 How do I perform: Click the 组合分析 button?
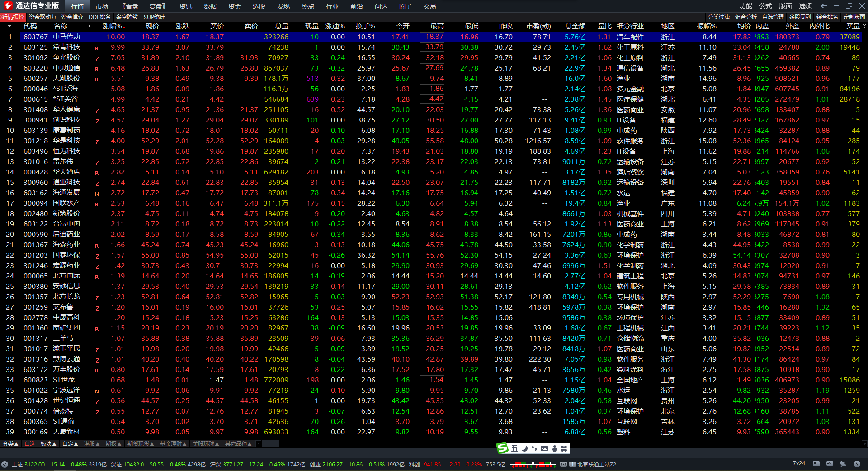[746, 17]
